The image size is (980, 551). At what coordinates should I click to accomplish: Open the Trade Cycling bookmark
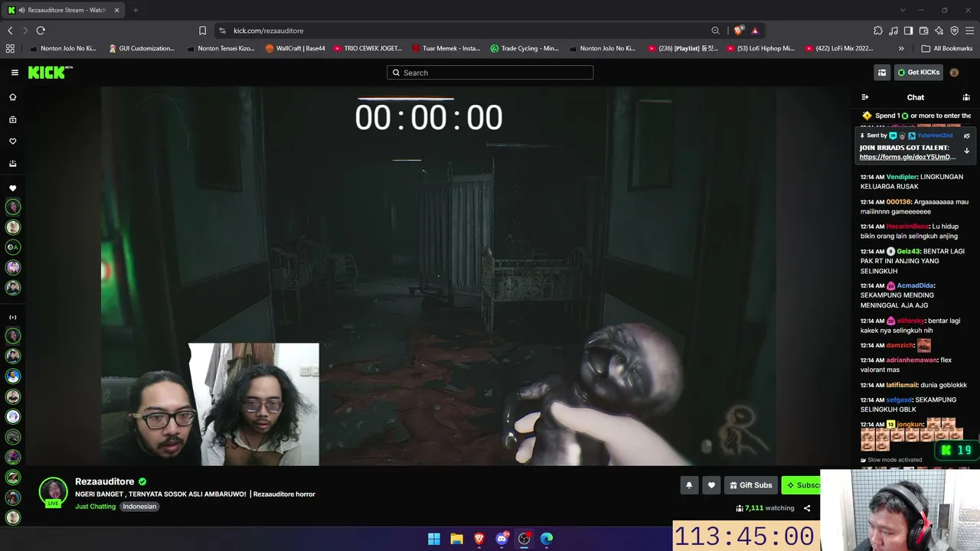point(524,48)
